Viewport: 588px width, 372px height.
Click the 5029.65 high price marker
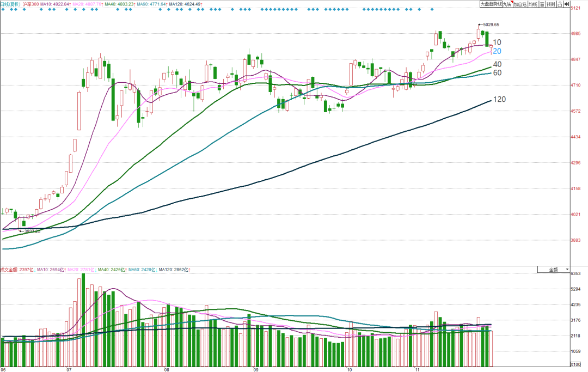(491, 25)
